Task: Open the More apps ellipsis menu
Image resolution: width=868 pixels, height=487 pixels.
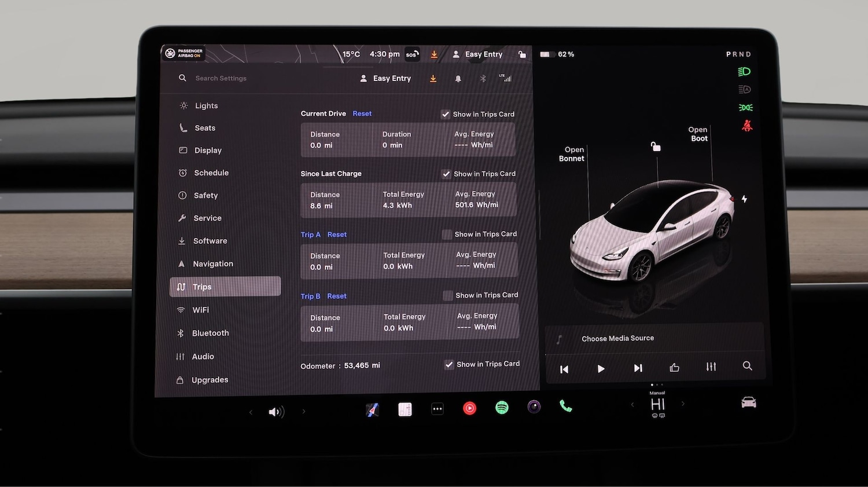Action: click(x=437, y=408)
